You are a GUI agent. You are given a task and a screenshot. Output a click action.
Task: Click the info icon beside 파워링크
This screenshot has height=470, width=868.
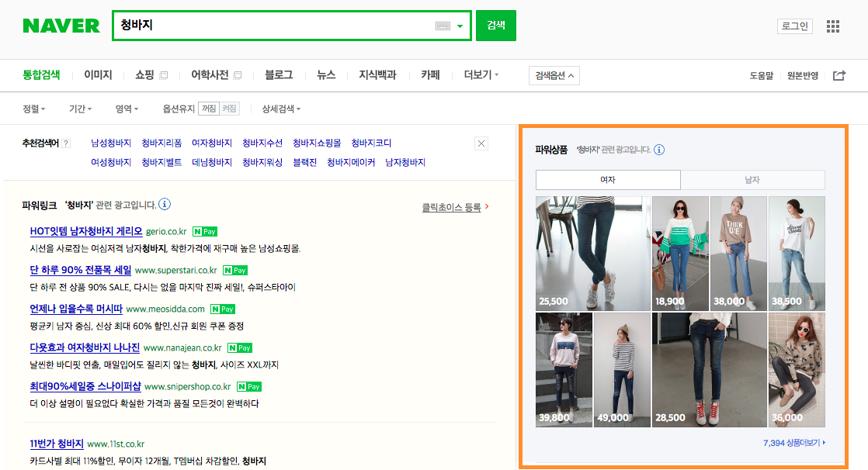point(163,202)
